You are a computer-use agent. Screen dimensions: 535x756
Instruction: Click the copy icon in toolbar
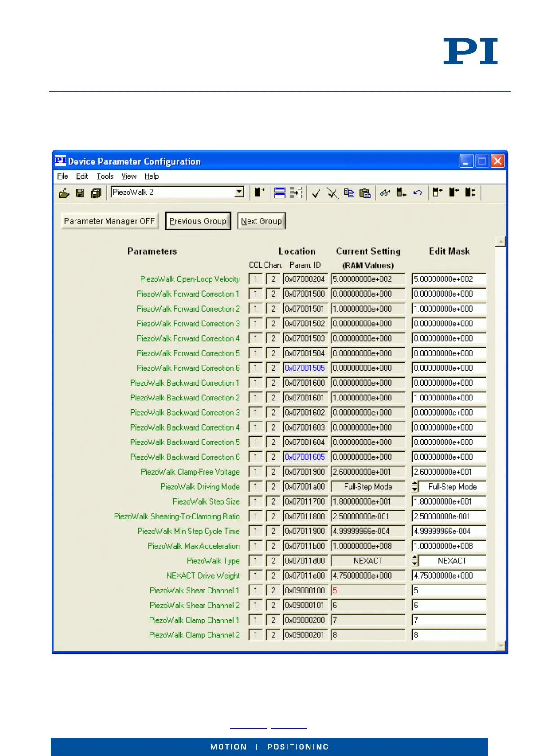click(349, 193)
